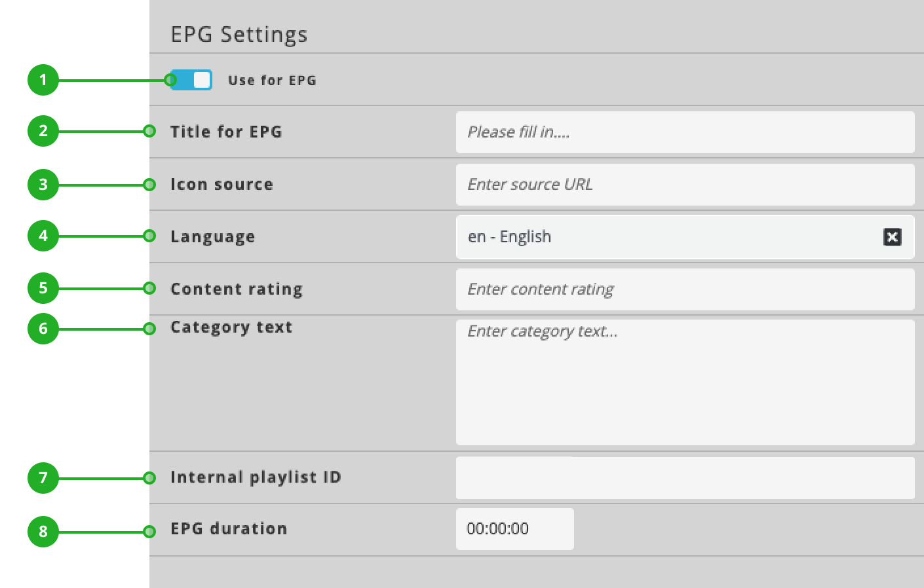Click the EPG duration time field
924x588 pixels.
tap(514, 528)
